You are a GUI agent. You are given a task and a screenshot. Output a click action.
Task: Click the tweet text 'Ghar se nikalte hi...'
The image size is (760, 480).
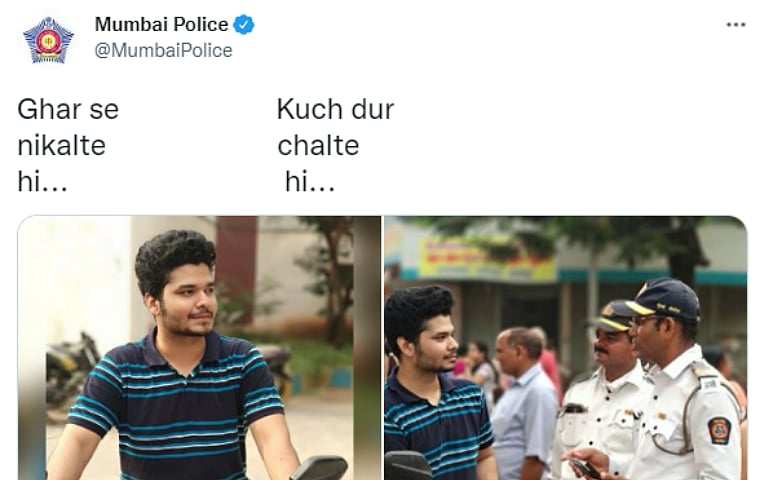68,145
